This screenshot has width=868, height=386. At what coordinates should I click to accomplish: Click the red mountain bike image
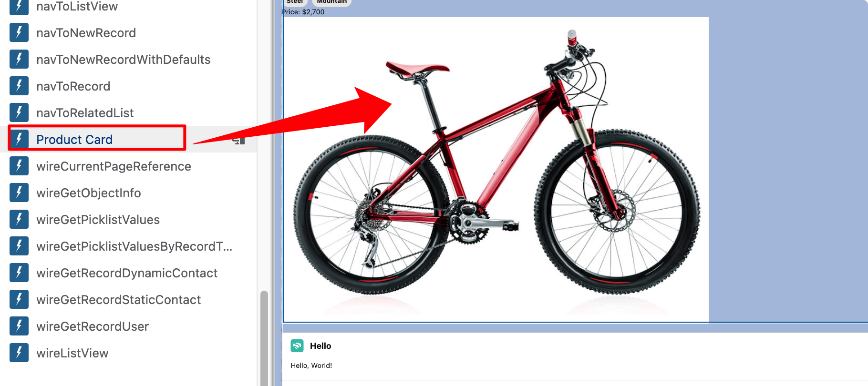click(496, 170)
